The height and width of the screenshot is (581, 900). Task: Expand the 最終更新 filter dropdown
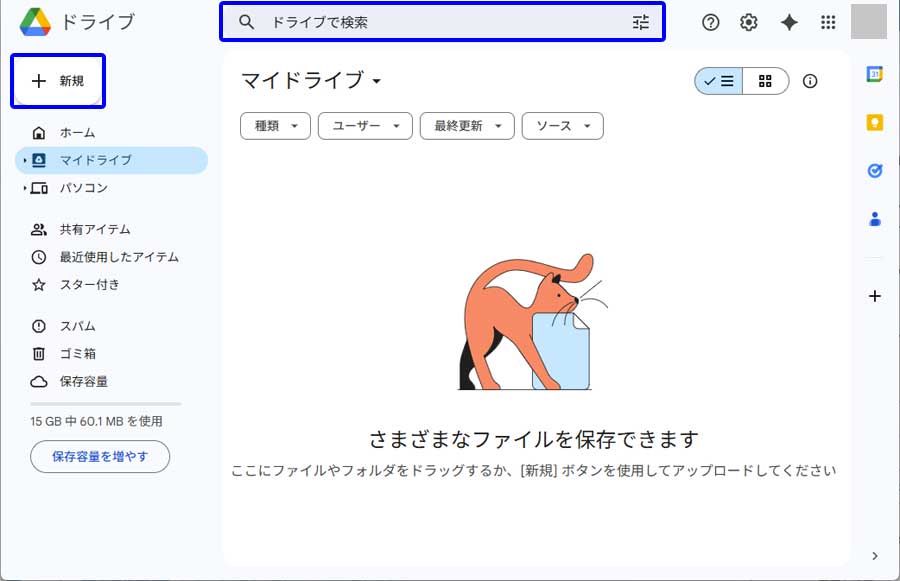(467, 126)
